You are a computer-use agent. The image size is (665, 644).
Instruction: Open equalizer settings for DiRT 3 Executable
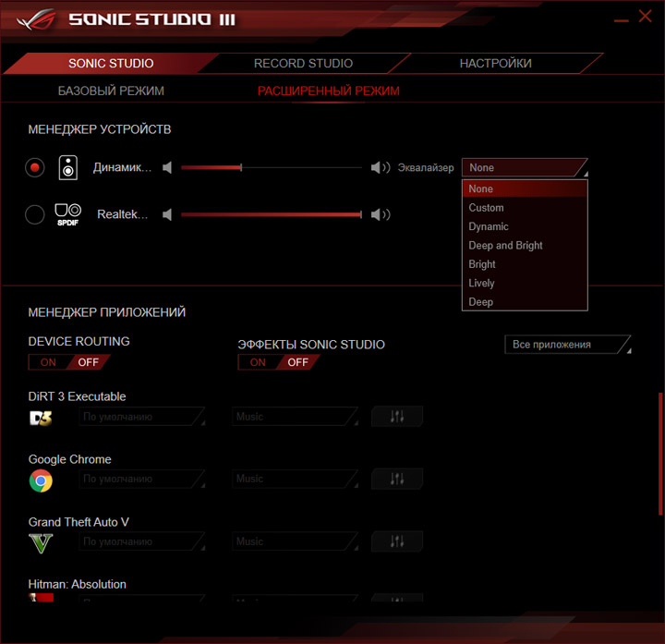coord(397,416)
